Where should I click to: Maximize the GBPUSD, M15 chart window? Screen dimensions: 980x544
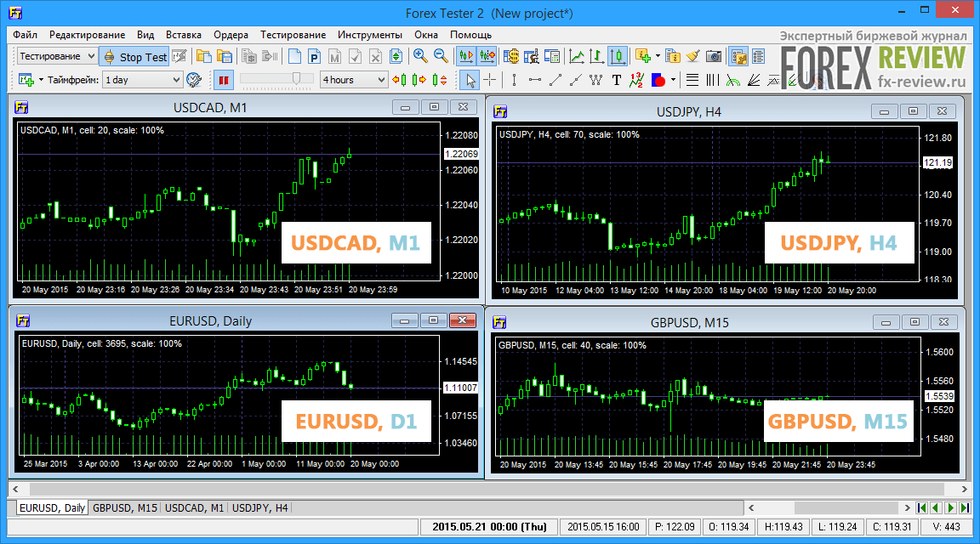tap(915, 321)
